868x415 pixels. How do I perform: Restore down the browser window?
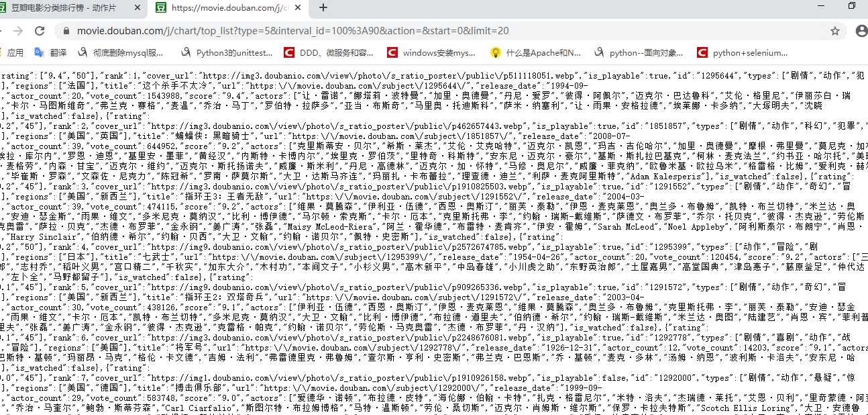pyautogui.click(x=852, y=5)
